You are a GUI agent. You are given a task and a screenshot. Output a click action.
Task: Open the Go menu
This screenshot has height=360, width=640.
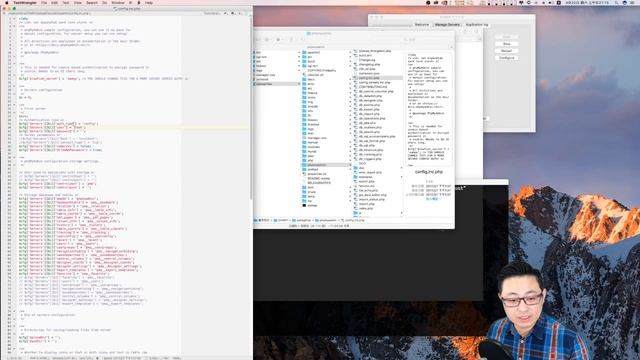click(104, 2)
